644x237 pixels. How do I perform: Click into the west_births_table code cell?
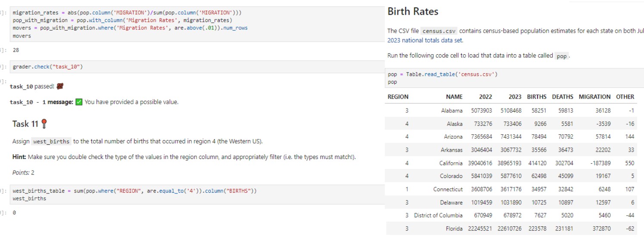(x=194, y=194)
